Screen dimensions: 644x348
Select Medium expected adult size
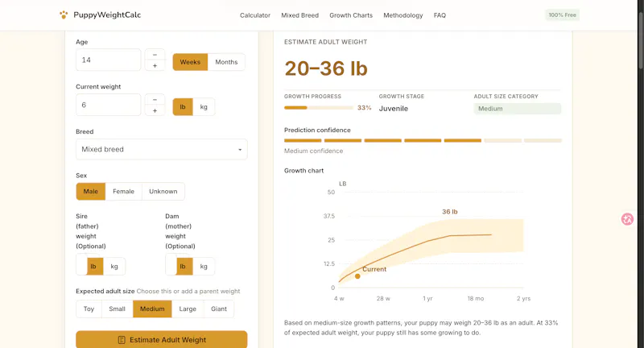(x=152, y=309)
